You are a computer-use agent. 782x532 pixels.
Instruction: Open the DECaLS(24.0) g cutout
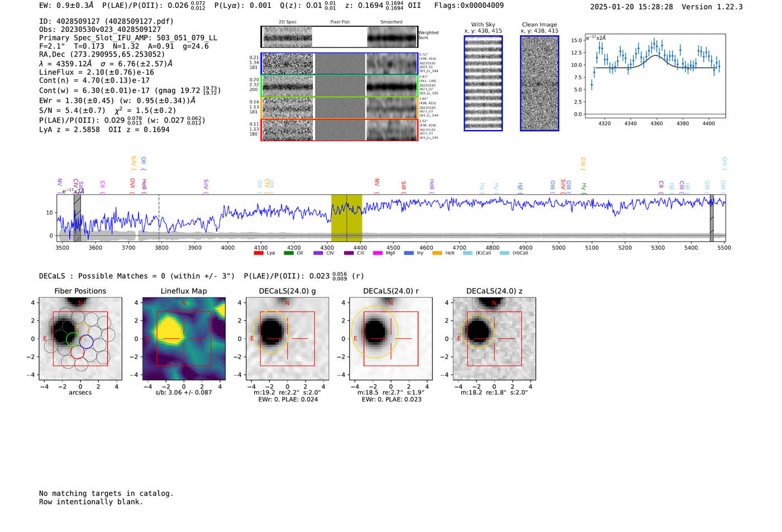(x=287, y=338)
